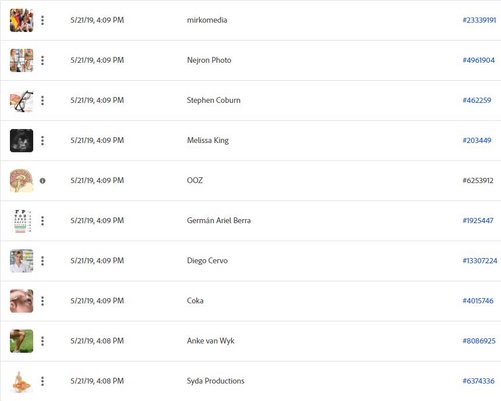Image resolution: width=501 pixels, height=401 pixels.
Task: Open kebab menu for Coka row
Action: pyautogui.click(x=42, y=301)
